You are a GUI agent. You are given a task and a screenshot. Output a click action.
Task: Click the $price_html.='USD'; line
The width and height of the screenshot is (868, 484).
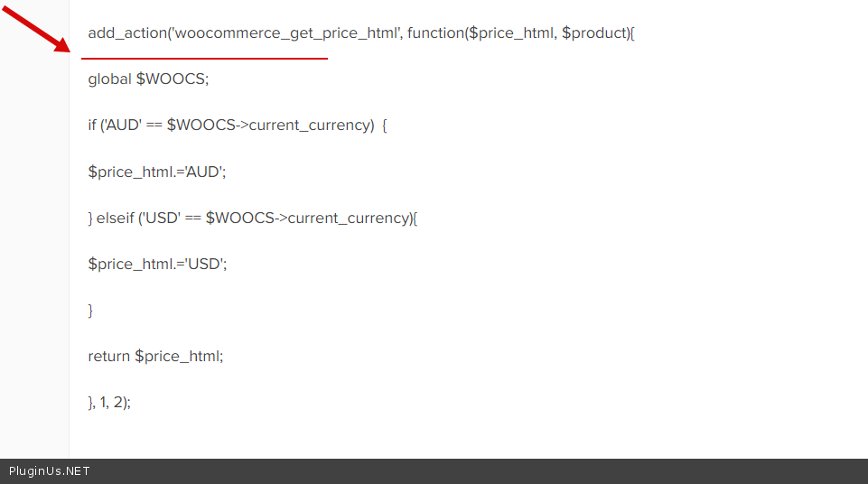coord(157,264)
